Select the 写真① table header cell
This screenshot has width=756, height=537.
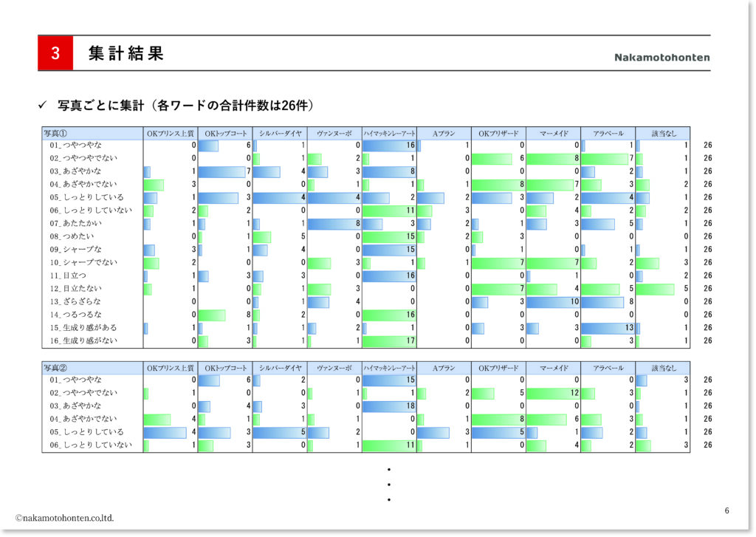[92, 134]
